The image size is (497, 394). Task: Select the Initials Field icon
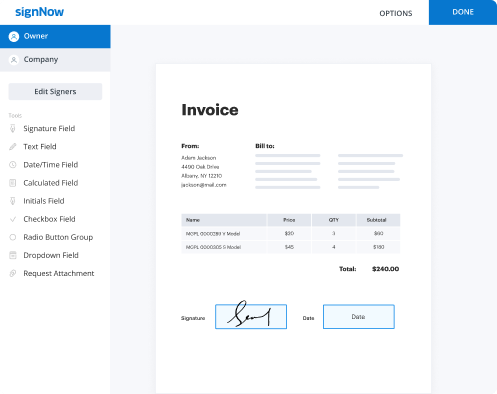[13, 201]
